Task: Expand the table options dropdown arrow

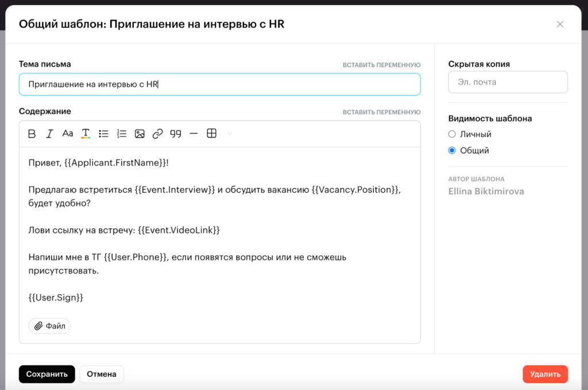Action: [x=230, y=134]
